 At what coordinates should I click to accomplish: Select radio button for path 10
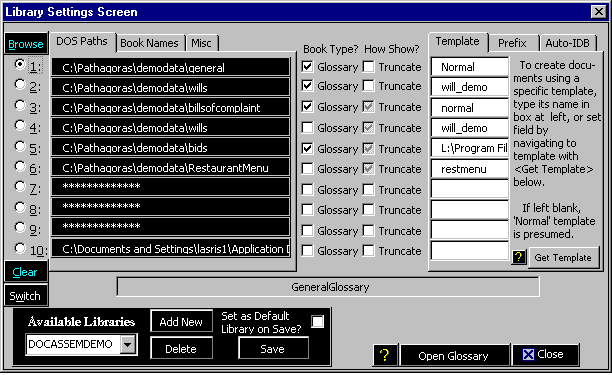pyautogui.click(x=20, y=248)
